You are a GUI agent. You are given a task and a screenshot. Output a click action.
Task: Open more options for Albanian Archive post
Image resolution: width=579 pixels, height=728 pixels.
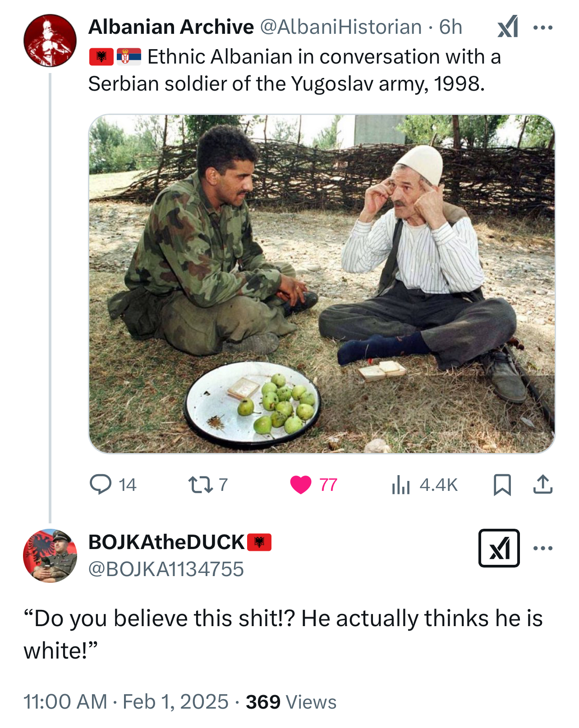(x=542, y=27)
